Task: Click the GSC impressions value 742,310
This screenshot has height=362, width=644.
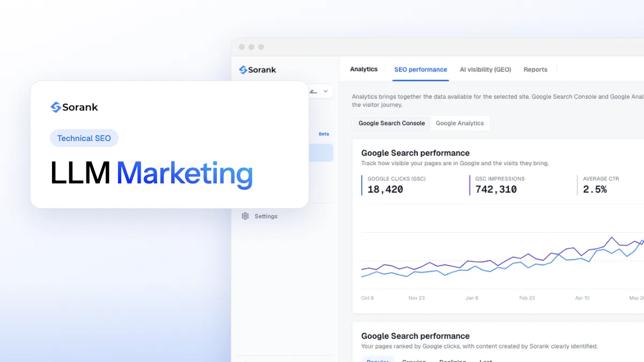Action: point(496,189)
